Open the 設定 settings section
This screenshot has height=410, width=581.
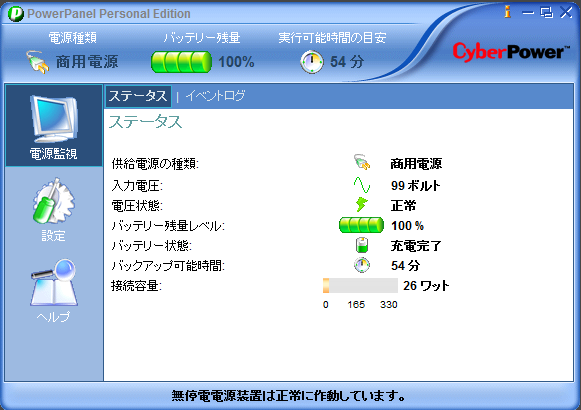tap(54, 210)
